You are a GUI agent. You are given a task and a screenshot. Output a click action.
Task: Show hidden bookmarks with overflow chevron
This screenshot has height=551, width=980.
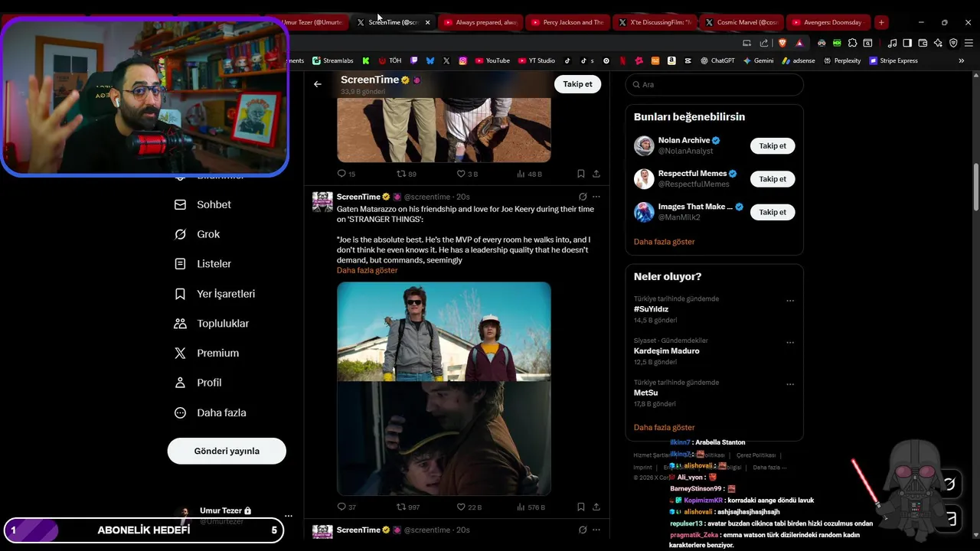962,60
